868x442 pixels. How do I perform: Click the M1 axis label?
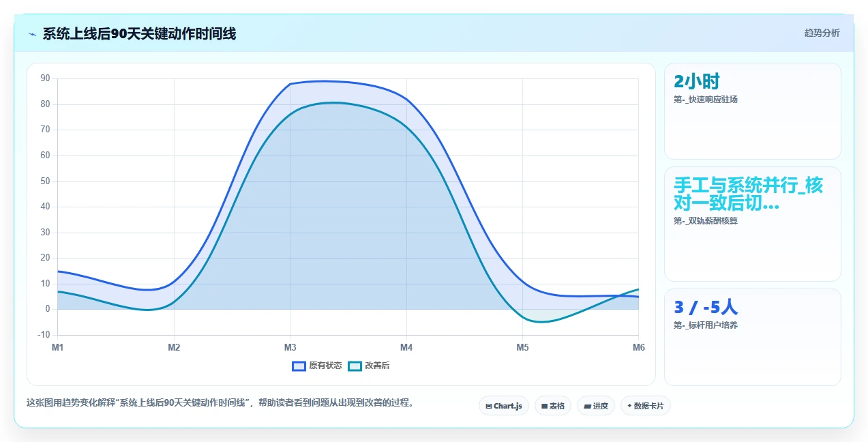click(x=58, y=348)
